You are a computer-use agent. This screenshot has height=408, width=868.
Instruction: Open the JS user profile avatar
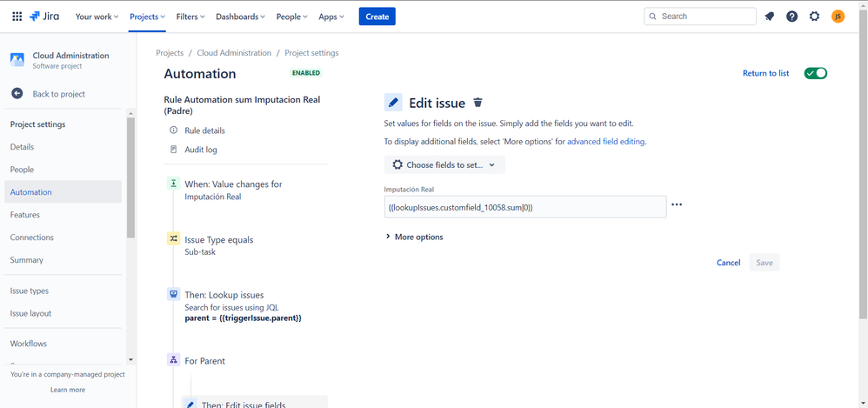(838, 16)
